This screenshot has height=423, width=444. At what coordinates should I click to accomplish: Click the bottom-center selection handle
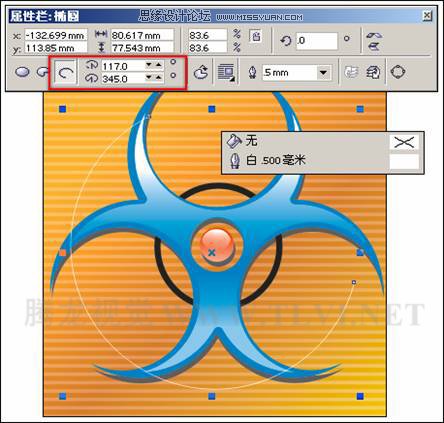tap(212, 396)
